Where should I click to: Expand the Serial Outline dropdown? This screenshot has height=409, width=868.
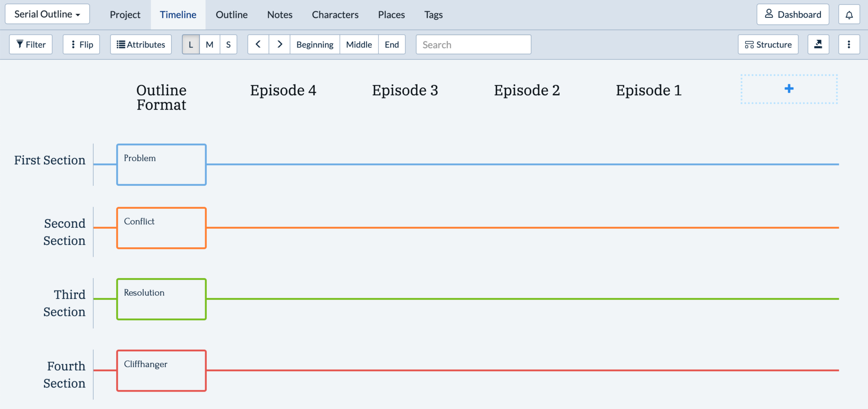click(x=47, y=14)
